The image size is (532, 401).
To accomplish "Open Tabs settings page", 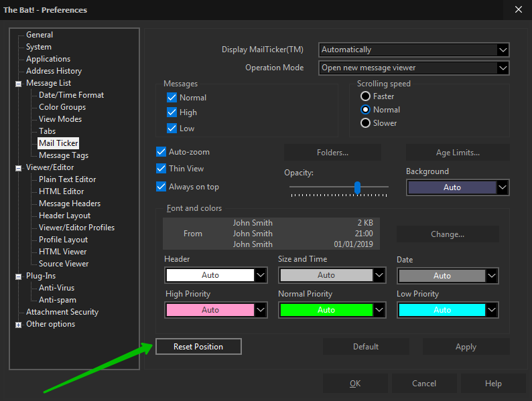I will 47,131.
